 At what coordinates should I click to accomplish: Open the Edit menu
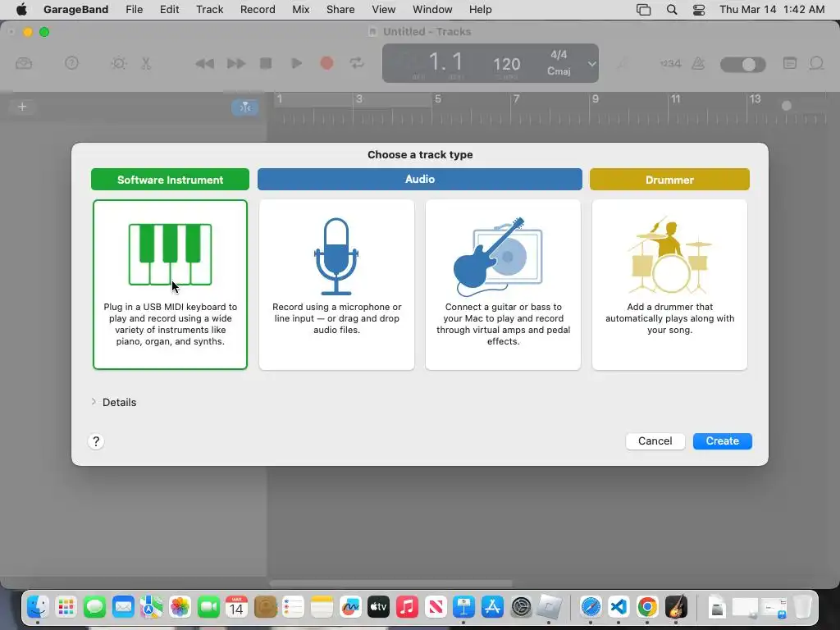(169, 9)
